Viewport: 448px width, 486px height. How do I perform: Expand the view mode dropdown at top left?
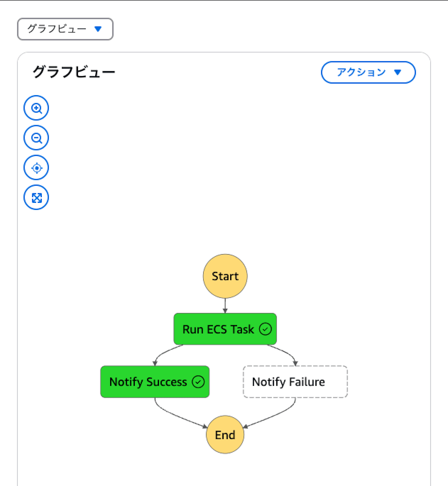coord(65,29)
